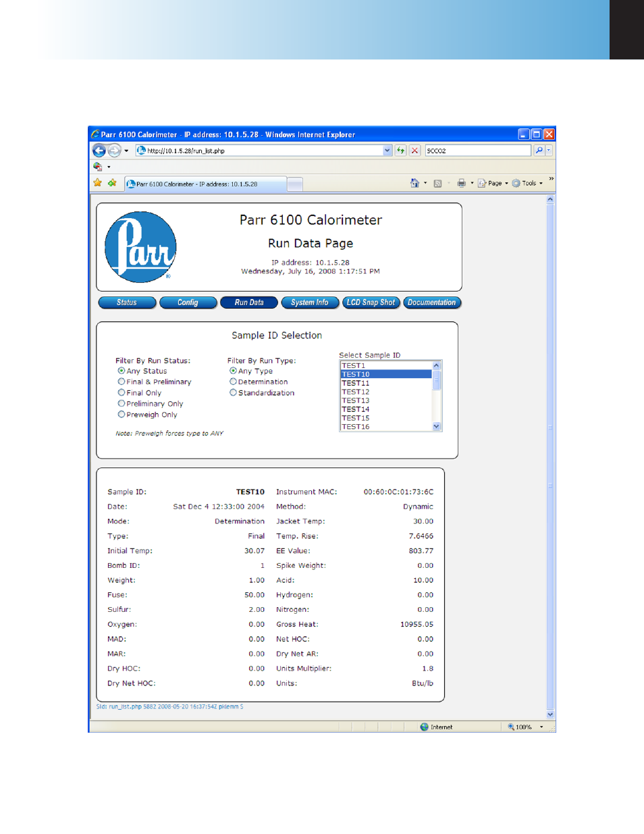Open the System Info page tab
Viewport: 644px width, 834px height.
pos(310,303)
